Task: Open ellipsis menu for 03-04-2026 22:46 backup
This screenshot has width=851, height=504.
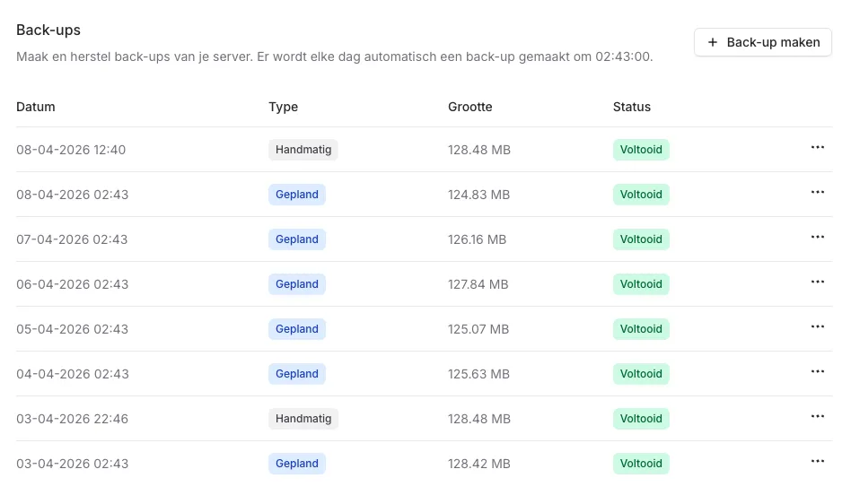Action: [x=817, y=417]
